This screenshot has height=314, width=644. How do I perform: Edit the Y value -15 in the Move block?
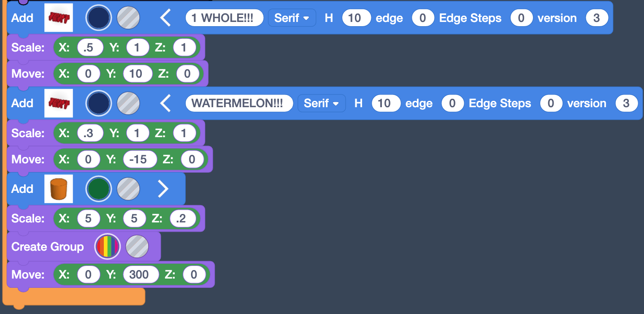(x=140, y=160)
